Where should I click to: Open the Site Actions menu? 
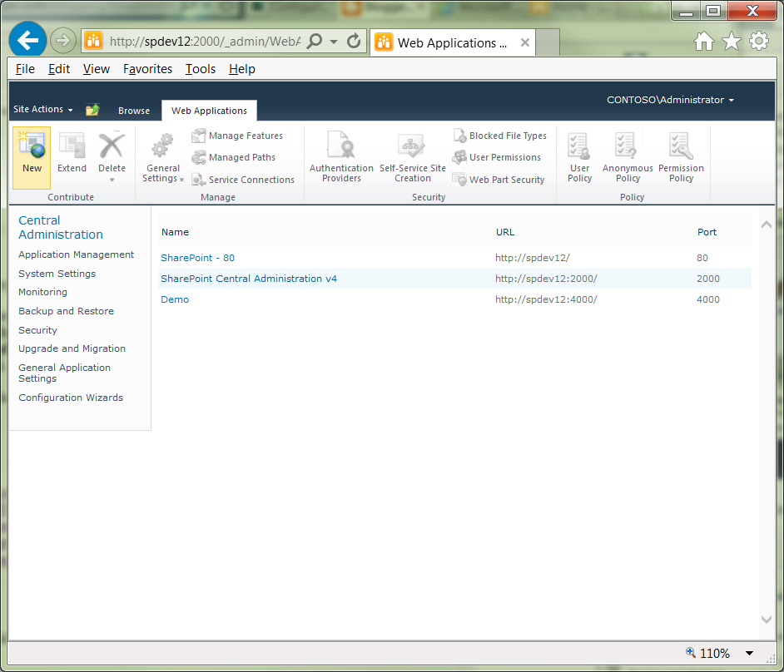(x=42, y=109)
